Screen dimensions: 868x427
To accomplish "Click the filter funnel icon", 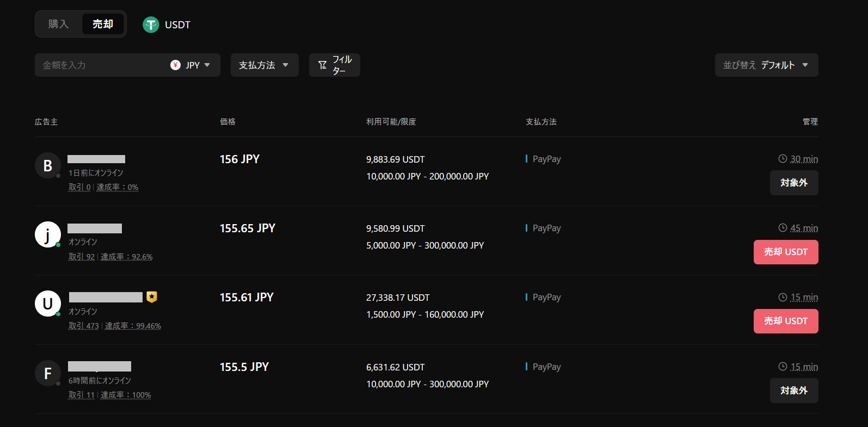I will (322, 65).
